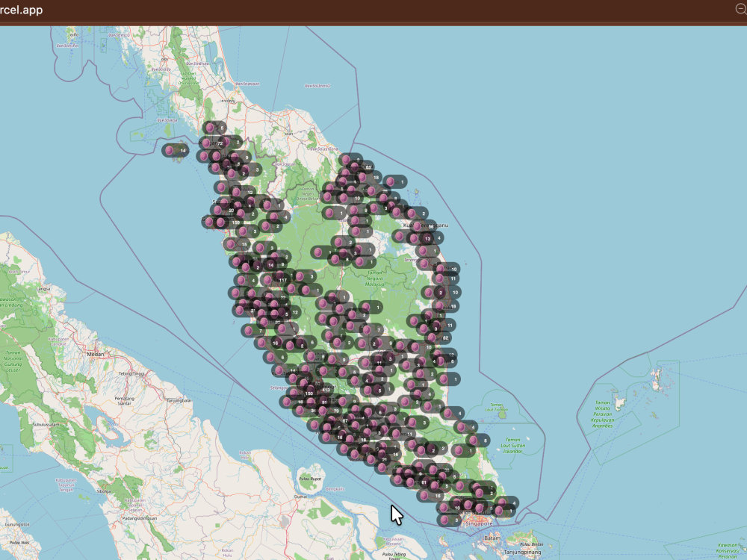
Task: Select the cluster marker labeled 20
Action: (224, 210)
